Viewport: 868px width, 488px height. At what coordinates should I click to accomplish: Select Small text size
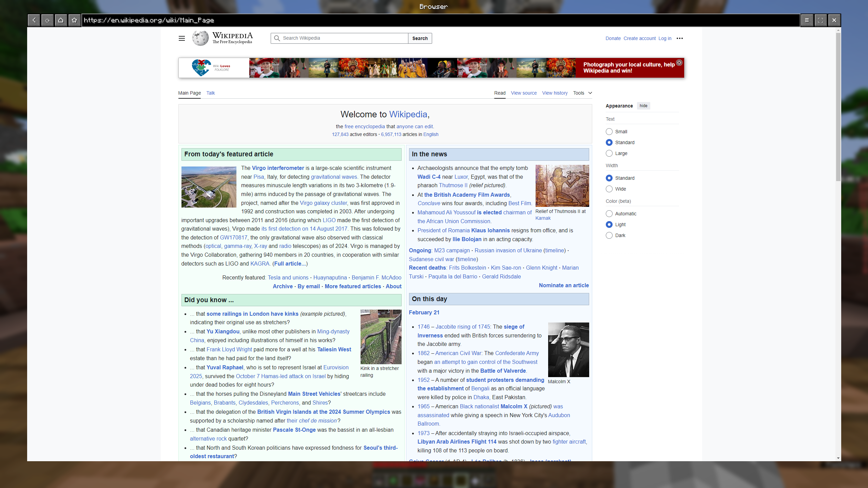click(x=609, y=132)
